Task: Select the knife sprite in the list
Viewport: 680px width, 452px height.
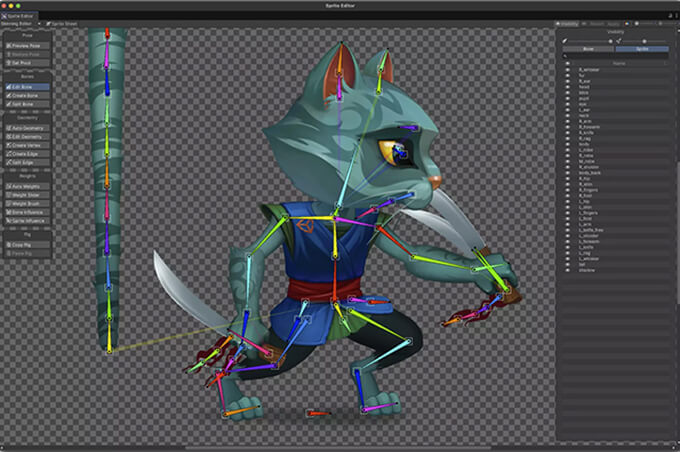Action: (583, 143)
